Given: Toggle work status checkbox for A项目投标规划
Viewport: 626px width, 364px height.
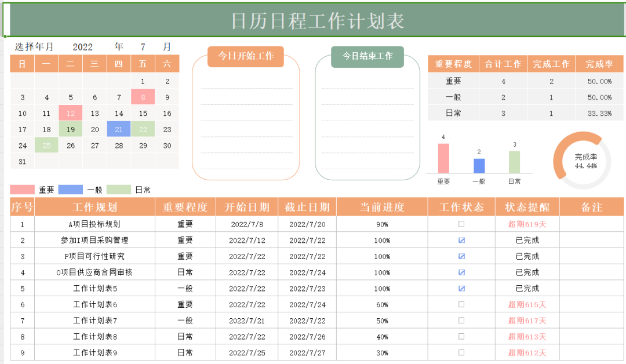Looking at the screenshot, I should click(461, 224).
